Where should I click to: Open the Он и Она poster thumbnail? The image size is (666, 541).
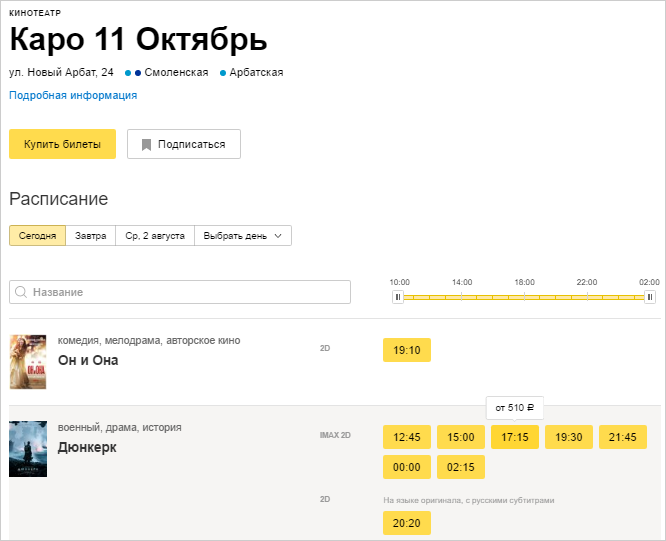point(28,362)
